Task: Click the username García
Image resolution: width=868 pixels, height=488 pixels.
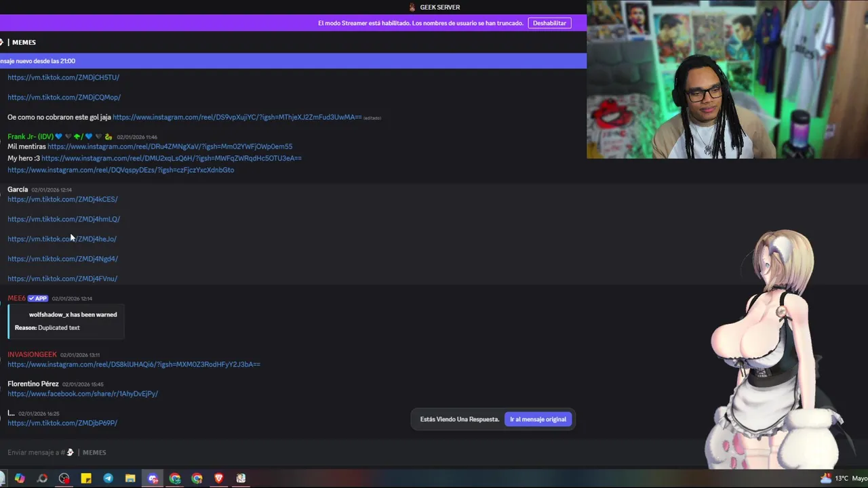Action: [18, 189]
